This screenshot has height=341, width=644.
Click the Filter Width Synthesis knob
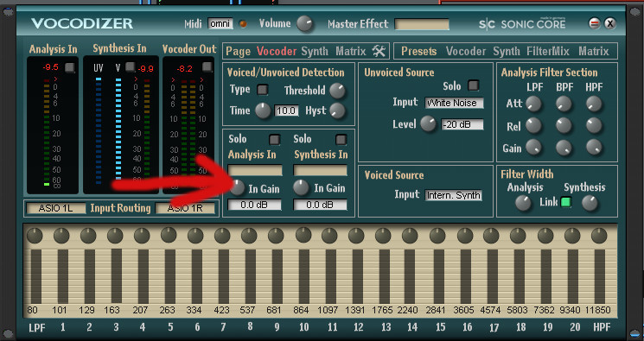click(590, 203)
